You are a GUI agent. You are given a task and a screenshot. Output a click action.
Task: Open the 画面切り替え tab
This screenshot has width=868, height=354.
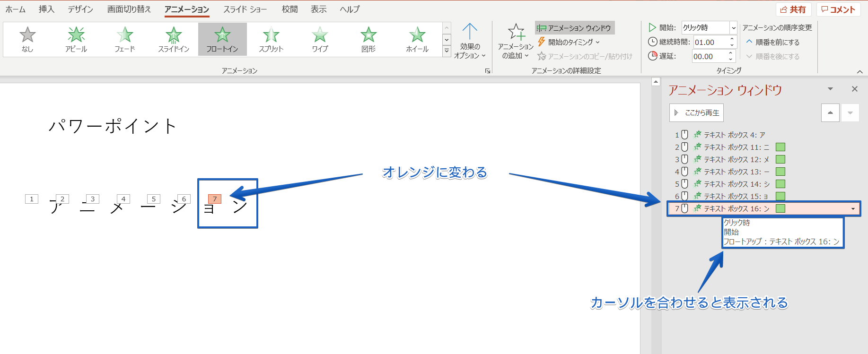129,9
